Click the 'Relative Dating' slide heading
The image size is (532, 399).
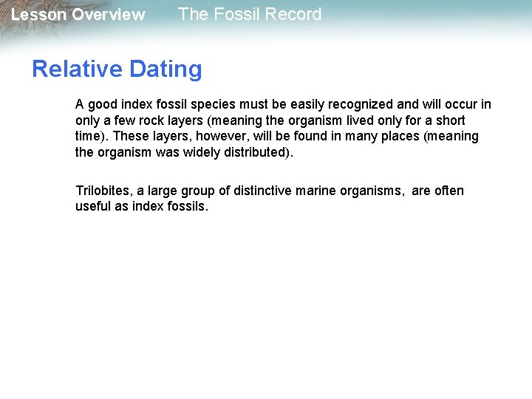pyautogui.click(x=117, y=69)
